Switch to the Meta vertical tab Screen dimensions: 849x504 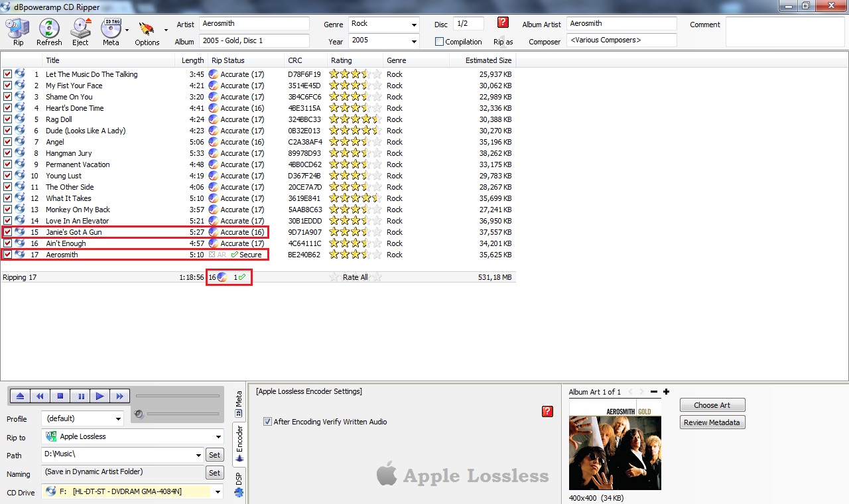pyautogui.click(x=239, y=405)
